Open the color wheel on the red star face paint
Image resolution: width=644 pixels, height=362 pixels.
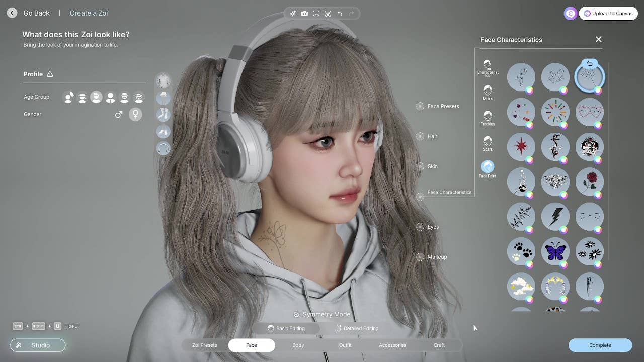click(x=529, y=160)
